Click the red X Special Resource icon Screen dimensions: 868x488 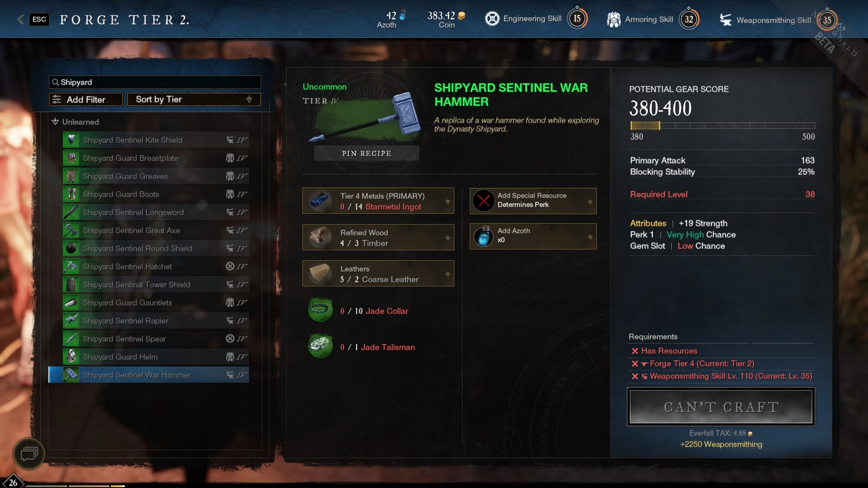point(484,200)
